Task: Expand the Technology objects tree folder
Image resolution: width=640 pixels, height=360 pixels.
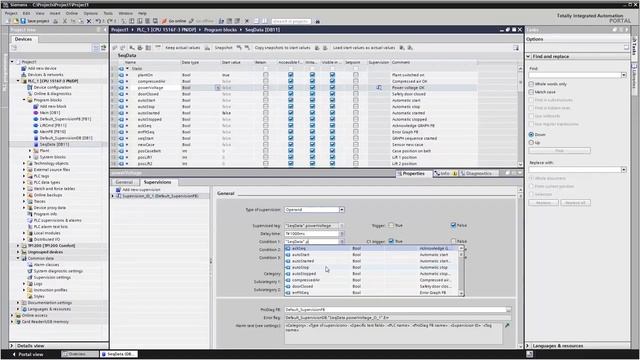Action: (24, 163)
